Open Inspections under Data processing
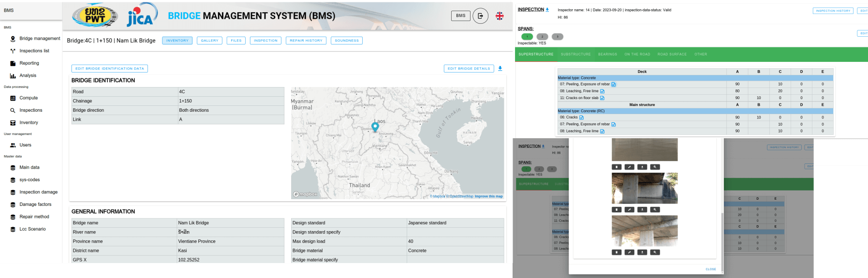 click(x=26, y=110)
